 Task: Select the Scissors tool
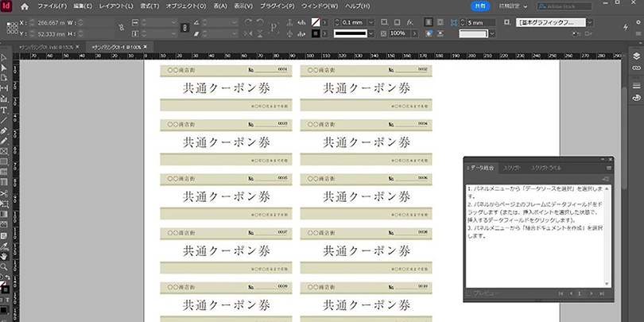[4, 193]
